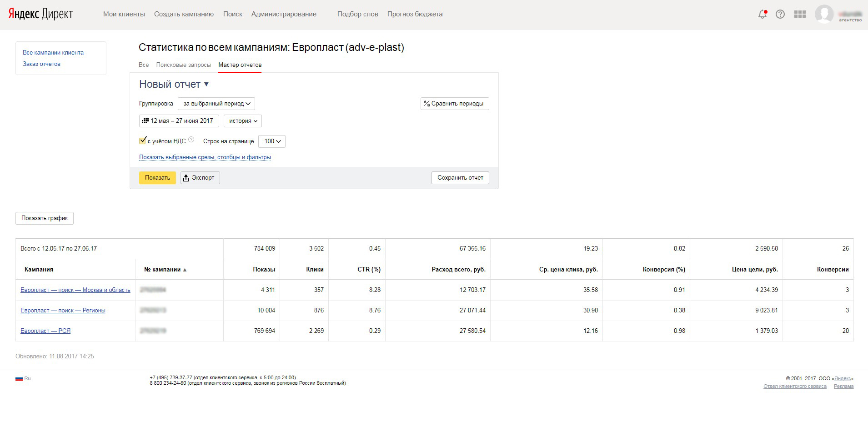This screenshot has height=427, width=868.
Task: Open the date range picker field
Action: coord(179,121)
